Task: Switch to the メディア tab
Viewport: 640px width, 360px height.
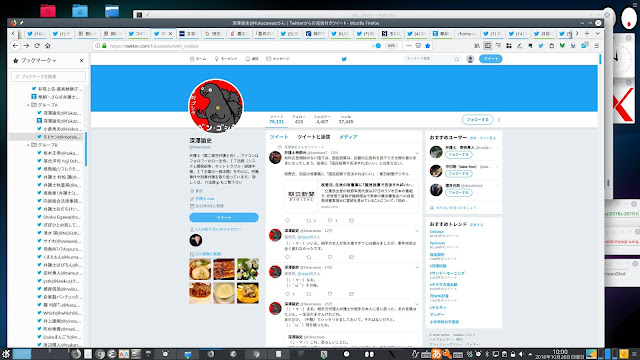Action: [348, 137]
